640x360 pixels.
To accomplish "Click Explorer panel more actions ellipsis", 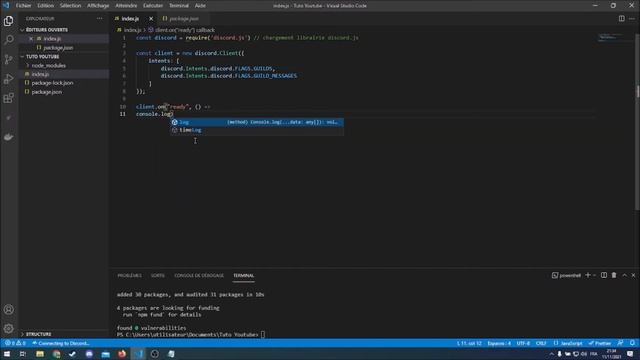I will click(100, 19).
